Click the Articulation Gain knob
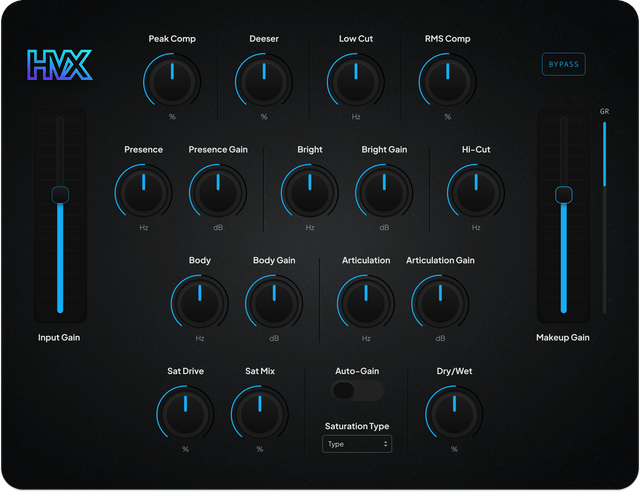Screen dimensions: 640x492 440,303
